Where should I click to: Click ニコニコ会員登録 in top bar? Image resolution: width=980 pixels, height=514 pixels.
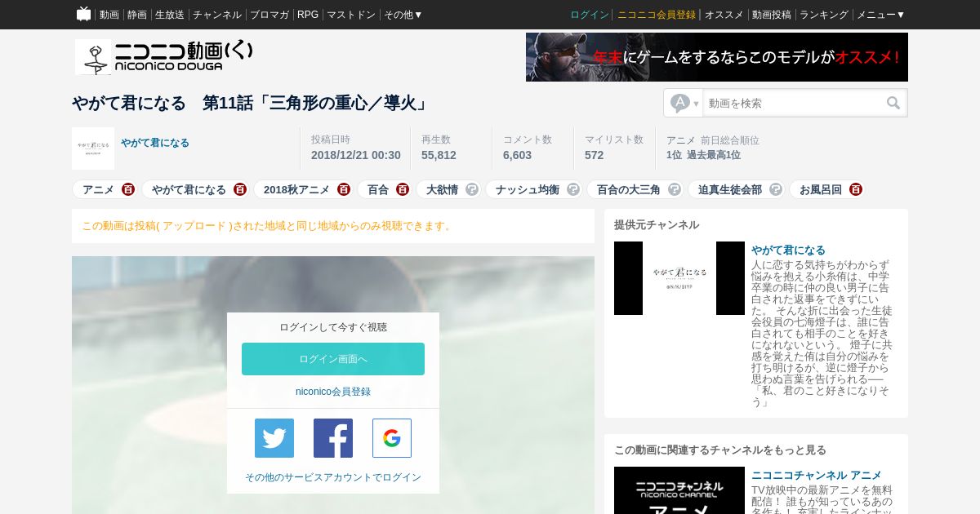(657, 15)
